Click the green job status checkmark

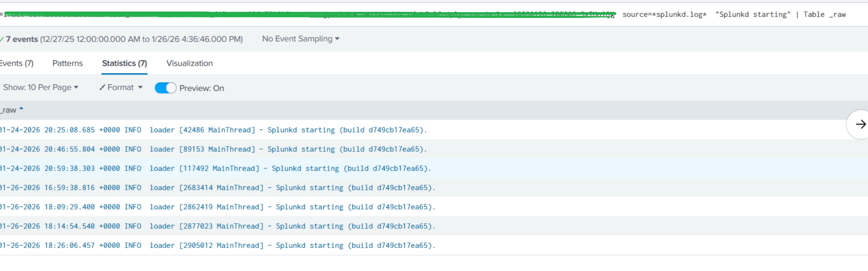(2, 39)
